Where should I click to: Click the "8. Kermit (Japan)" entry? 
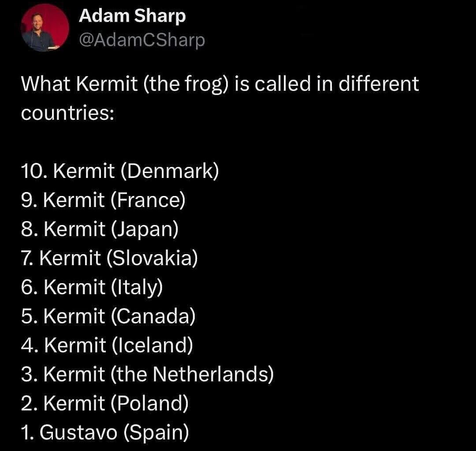99,229
